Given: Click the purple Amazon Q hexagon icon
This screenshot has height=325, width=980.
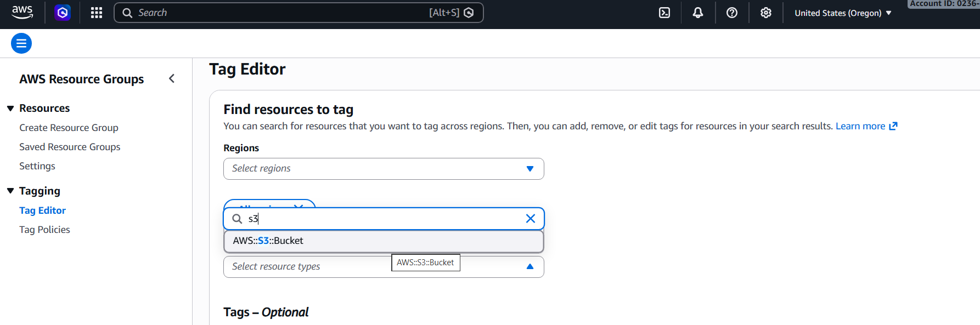Looking at the screenshot, I should tap(63, 13).
